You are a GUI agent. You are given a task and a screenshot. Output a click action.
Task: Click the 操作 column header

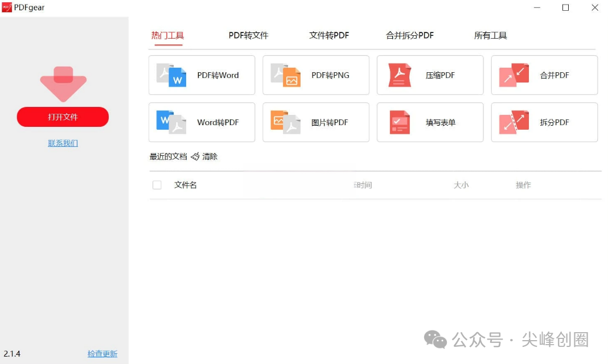coord(524,185)
